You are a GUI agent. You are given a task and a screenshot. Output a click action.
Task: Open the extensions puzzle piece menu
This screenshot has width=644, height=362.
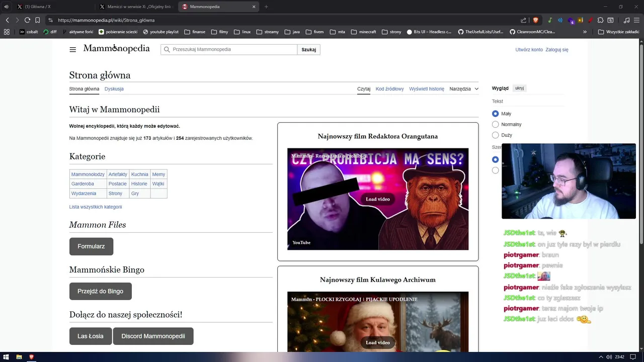(601, 20)
